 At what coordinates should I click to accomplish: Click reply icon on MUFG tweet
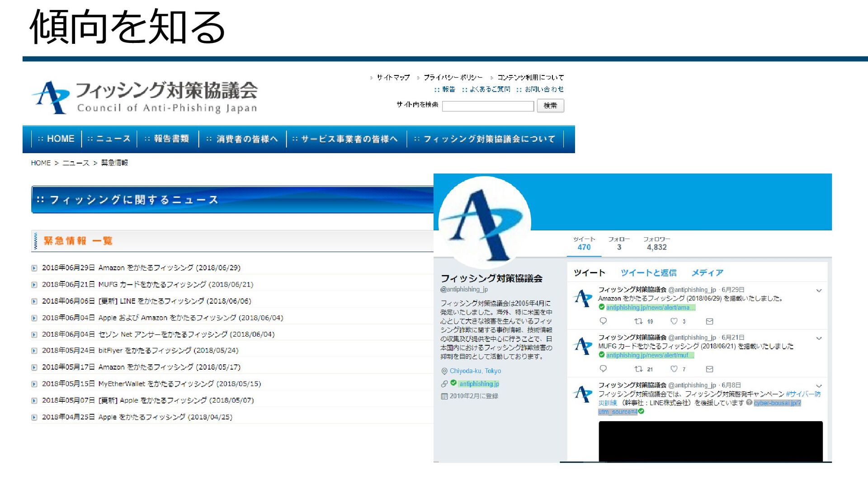[x=603, y=369]
